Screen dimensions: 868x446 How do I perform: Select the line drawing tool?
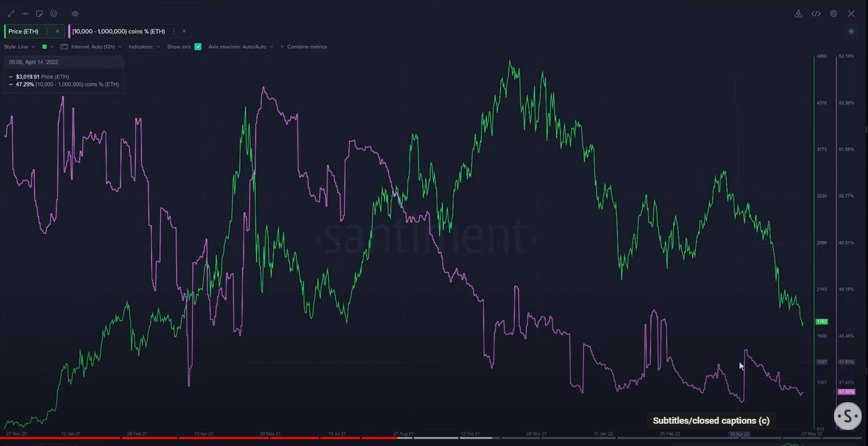point(11,13)
